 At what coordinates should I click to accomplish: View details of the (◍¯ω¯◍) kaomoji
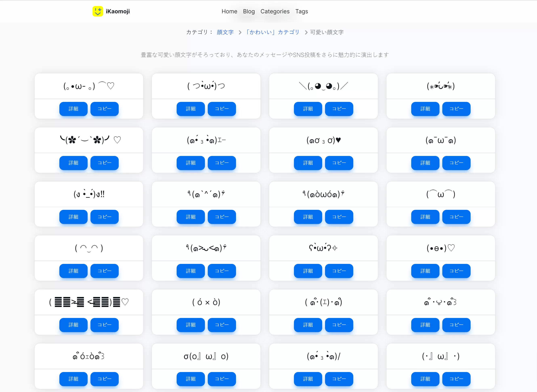tap(425, 163)
